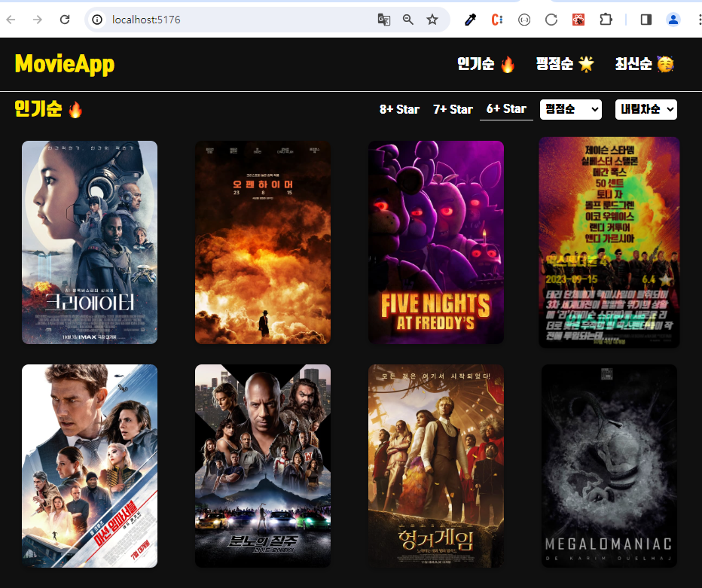
Task: Click the gray circular arrow extension icon
Action: click(551, 20)
